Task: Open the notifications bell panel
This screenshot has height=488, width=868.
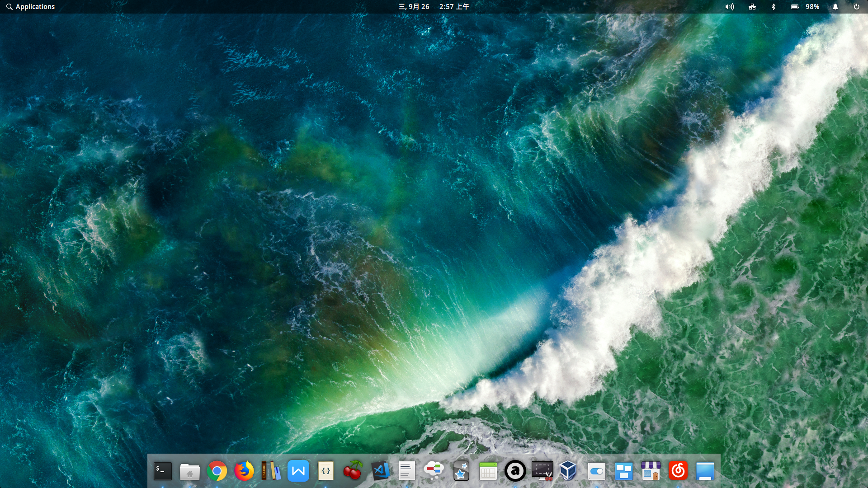Action: [835, 7]
